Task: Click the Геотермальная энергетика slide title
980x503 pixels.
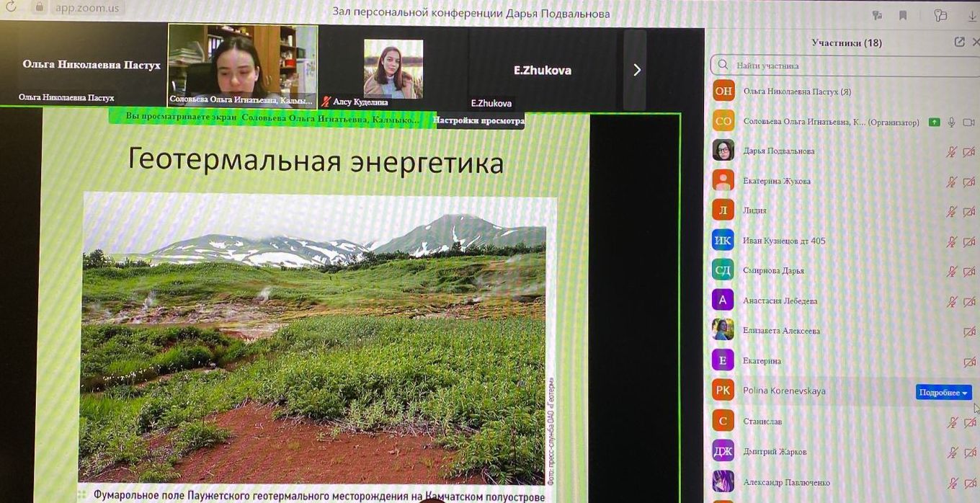Action: click(x=316, y=161)
